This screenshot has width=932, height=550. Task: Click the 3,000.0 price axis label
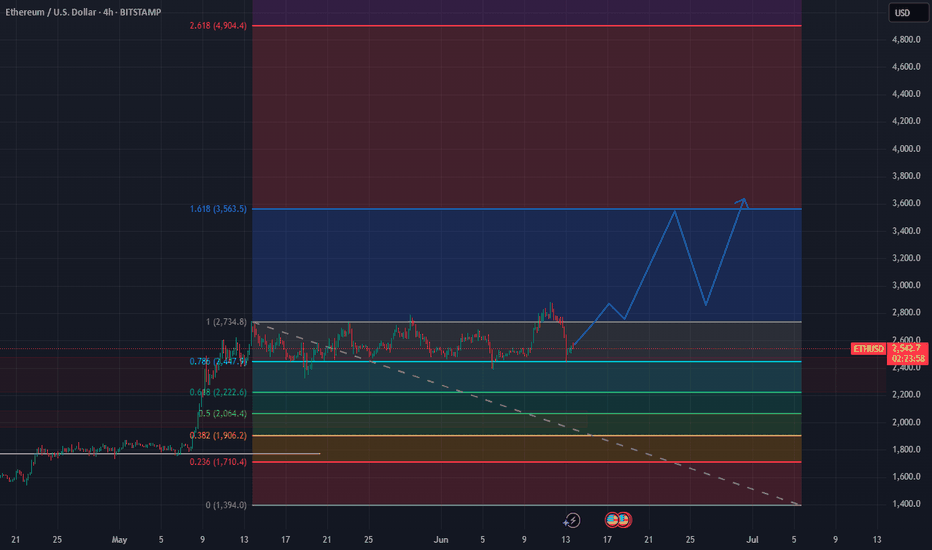[x=906, y=285]
